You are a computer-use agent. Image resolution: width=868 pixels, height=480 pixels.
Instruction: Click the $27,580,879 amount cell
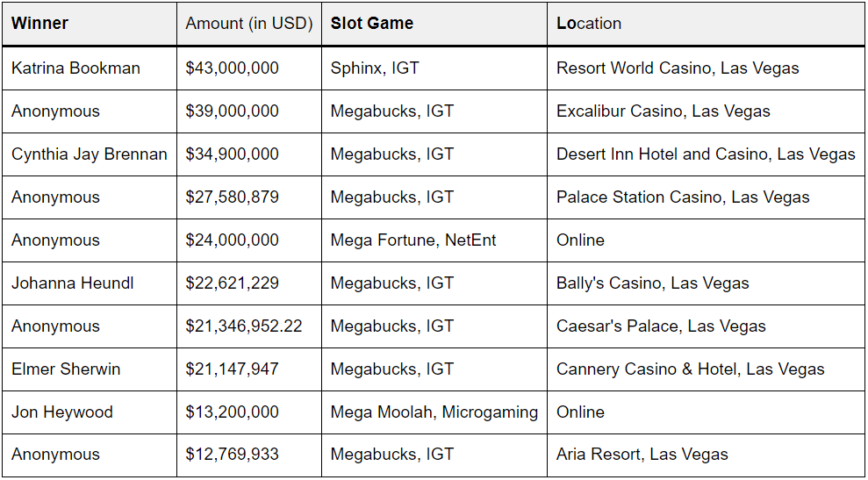(x=249, y=197)
